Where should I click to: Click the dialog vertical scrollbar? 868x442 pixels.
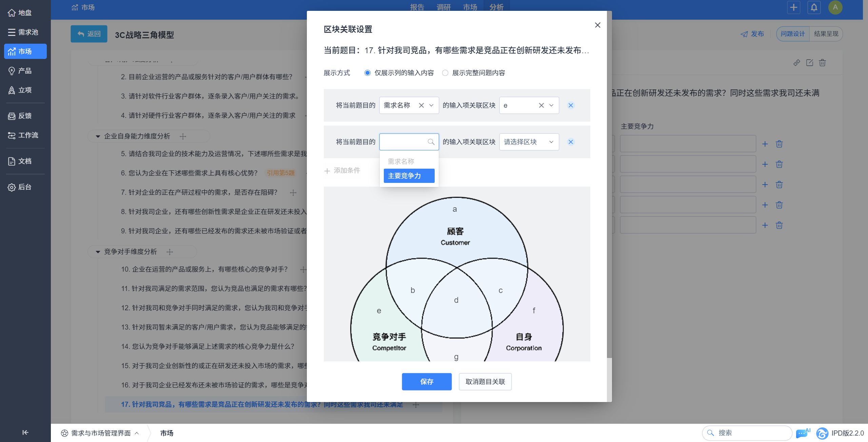609,184
